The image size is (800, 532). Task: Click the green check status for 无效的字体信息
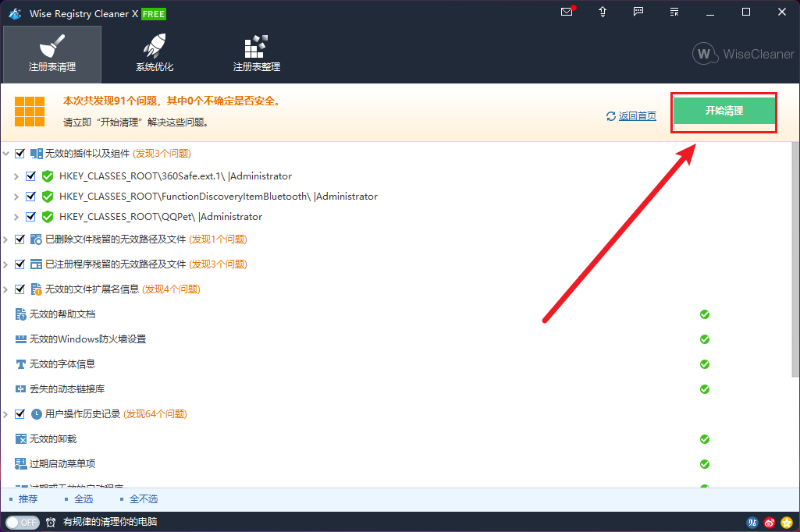(x=705, y=364)
